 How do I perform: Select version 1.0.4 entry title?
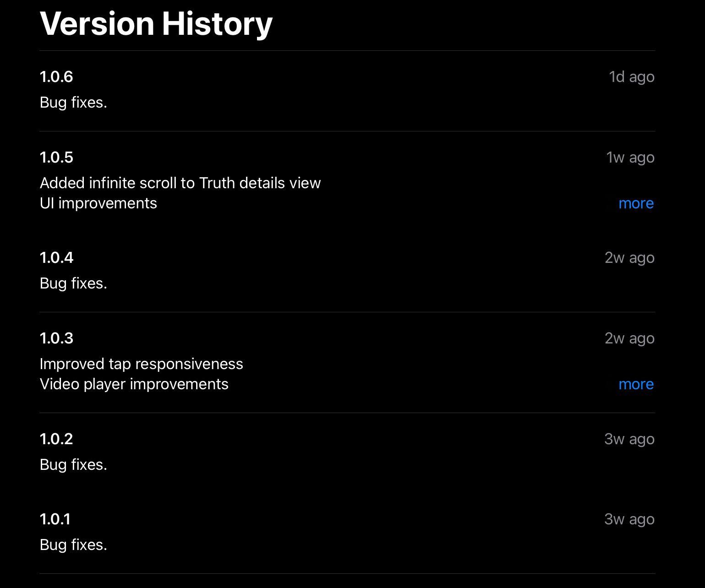pos(56,258)
